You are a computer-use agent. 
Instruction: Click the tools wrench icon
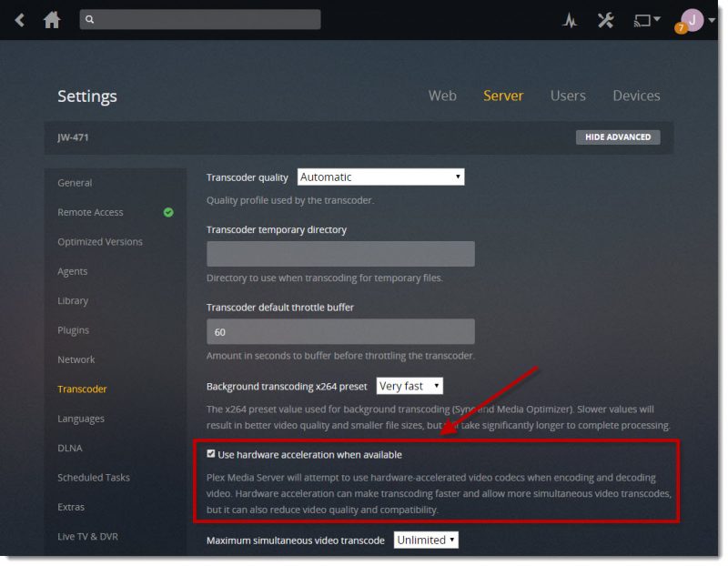coord(606,18)
